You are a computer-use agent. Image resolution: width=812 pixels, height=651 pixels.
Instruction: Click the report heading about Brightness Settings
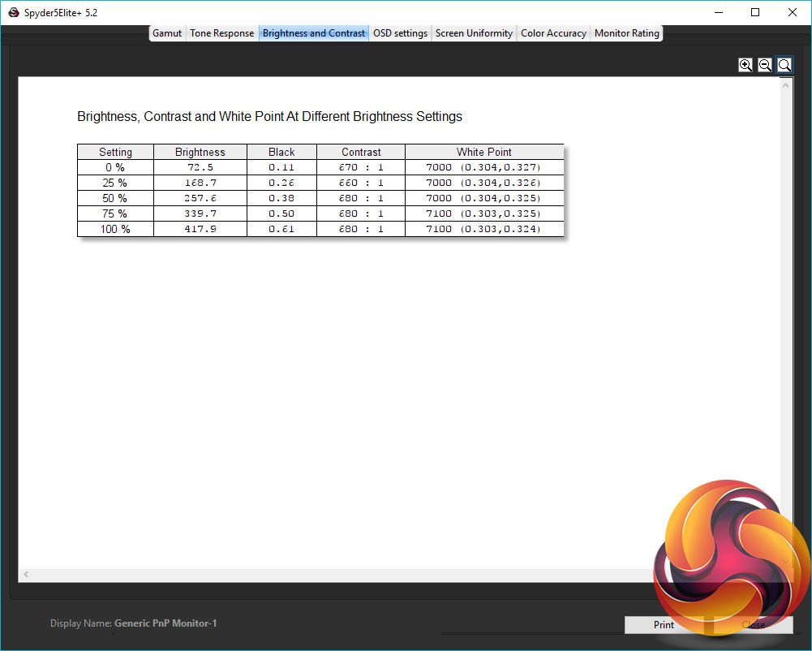(x=269, y=117)
